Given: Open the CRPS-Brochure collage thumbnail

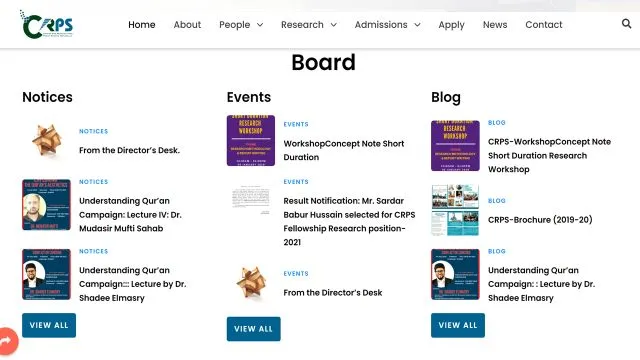Looking at the screenshot, I should point(455,210).
